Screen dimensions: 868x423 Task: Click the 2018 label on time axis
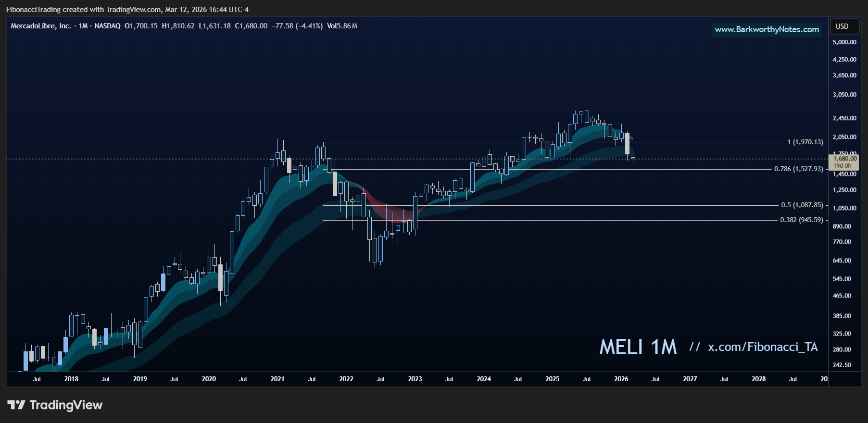pyautogui.click(x=71, y=379)
